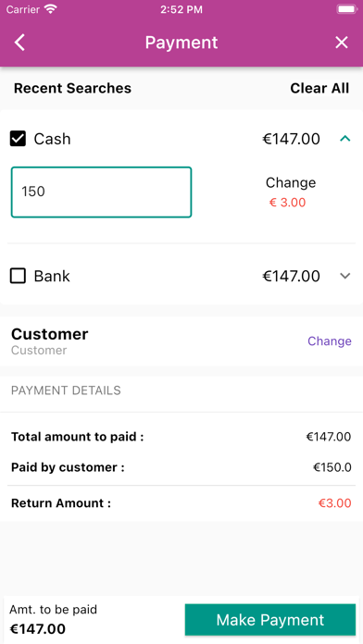
Task: Tap the Payment header title
Action: [x=181, y=43]
